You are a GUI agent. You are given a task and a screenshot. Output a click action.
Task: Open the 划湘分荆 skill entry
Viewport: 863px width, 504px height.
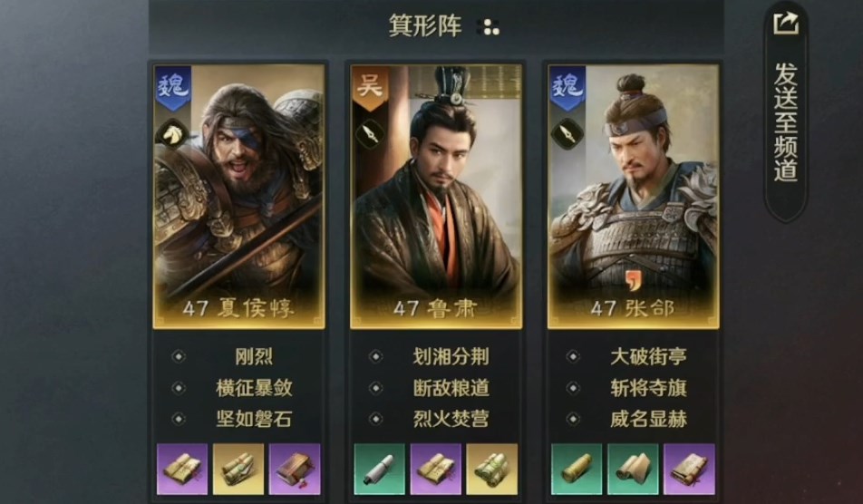451,356
